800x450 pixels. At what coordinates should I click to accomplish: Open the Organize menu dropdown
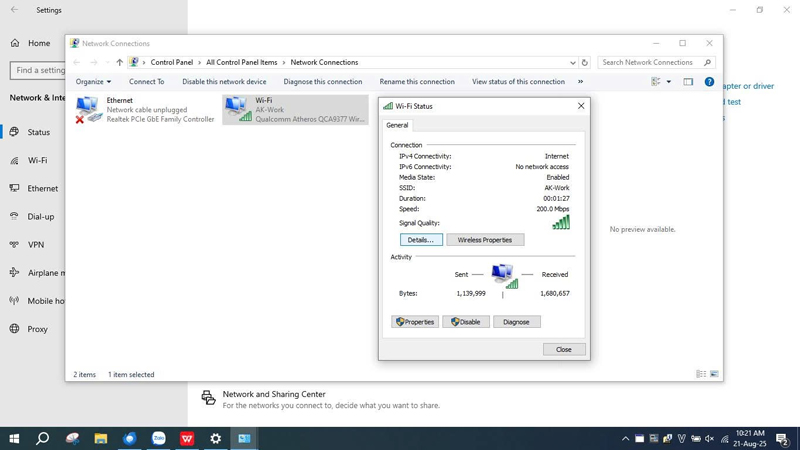[x=93, y=82]
